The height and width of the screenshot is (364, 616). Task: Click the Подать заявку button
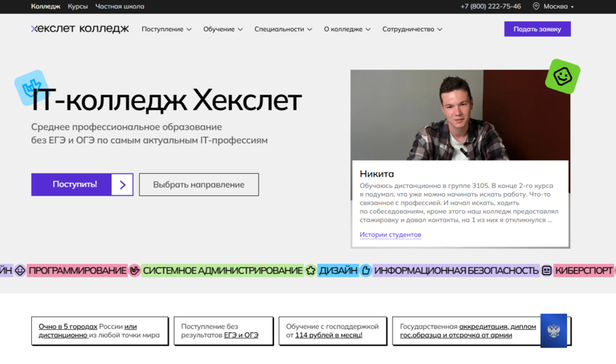(537, 29)
